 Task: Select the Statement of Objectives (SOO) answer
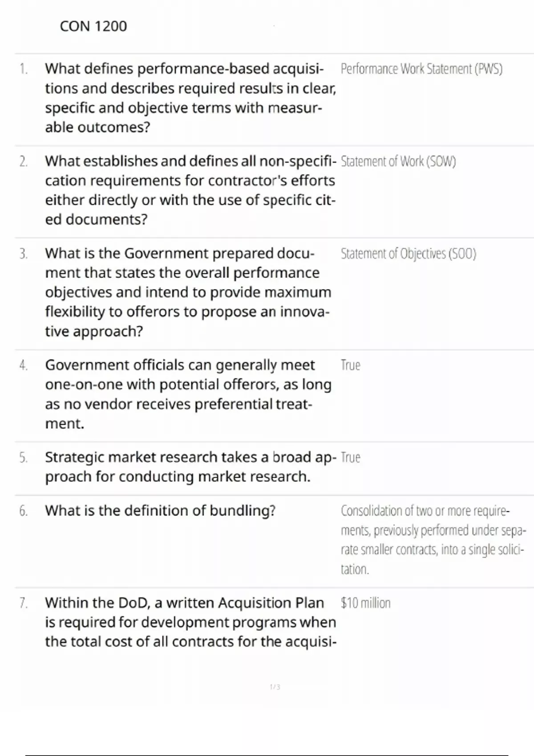click(408, 253)
